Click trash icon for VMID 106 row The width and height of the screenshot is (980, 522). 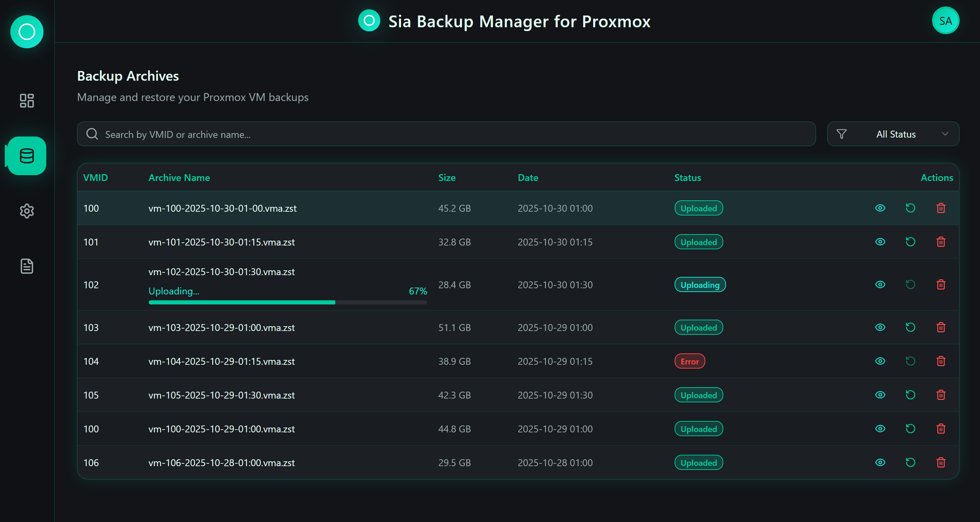click(x=940, y=463)
